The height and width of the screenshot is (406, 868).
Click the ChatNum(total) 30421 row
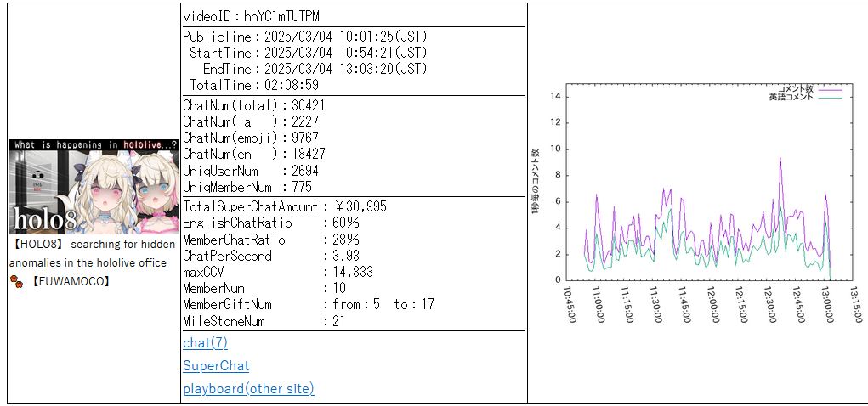click(253, 105)
